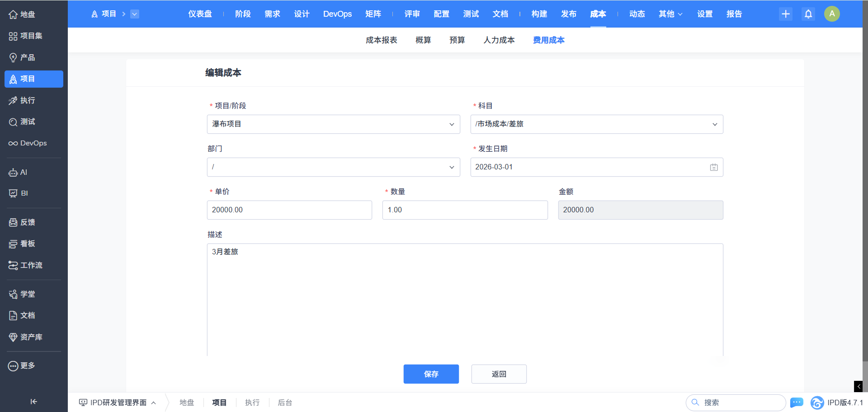Viewport: 868px width, 412px height.
Task: Open 项目集 in the sidebar
Action: tap(33, 36)
